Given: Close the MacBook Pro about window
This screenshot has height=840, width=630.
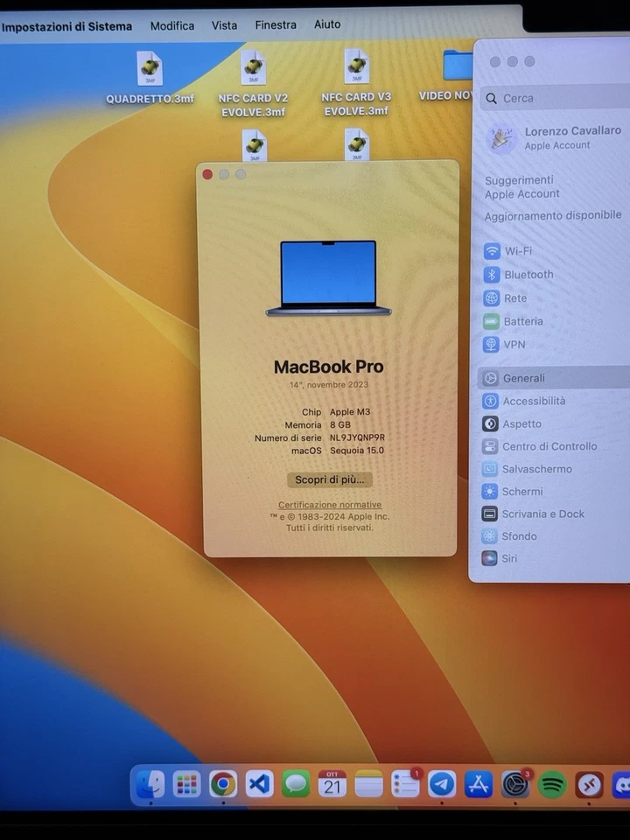Looking at the screenshot, I should [x=208, y=174].
